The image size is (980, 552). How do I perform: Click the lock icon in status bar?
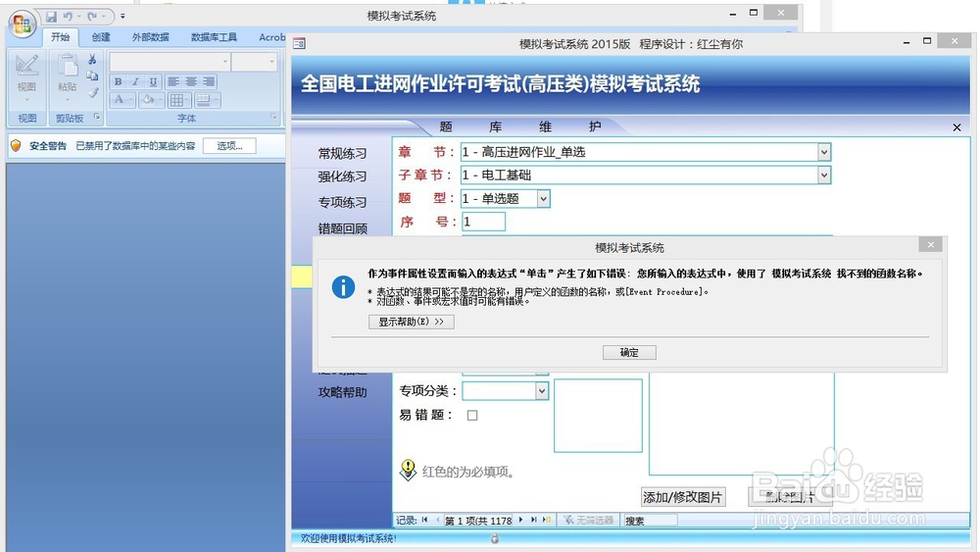coord(494,538)
